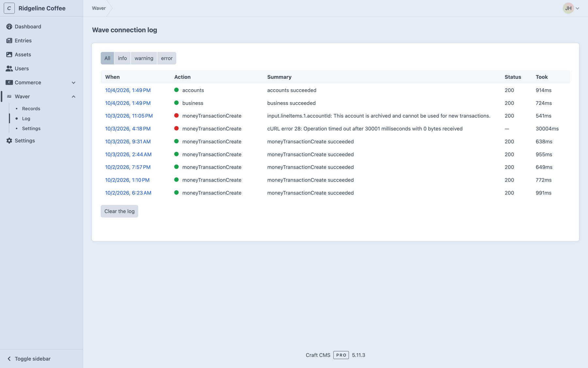This screenshot has height=368, width=588.
Task: Open log entry 10/2/2026, 6:23 AM
Action: (x=128, y=193)
